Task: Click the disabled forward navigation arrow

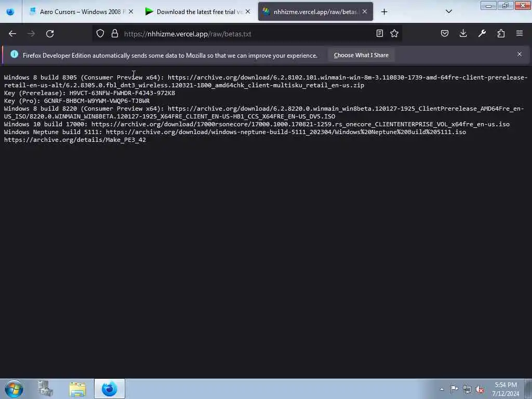Action: (x=31, y=34)
